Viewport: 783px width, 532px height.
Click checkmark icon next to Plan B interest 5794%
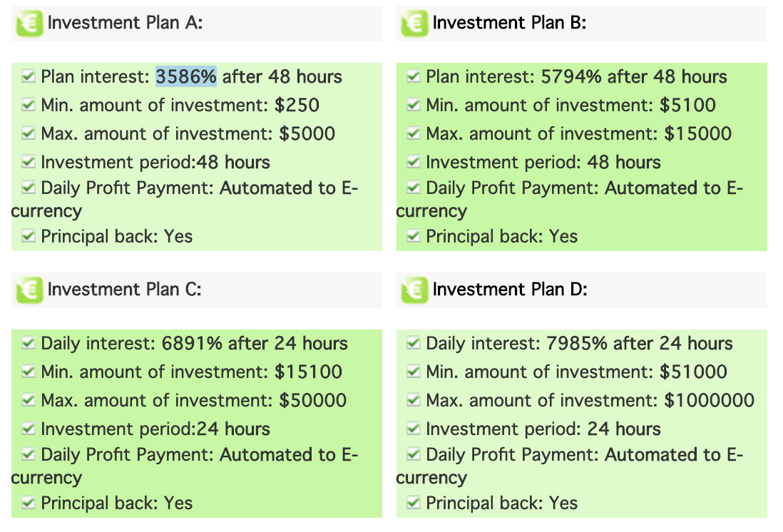click(414, 76)
